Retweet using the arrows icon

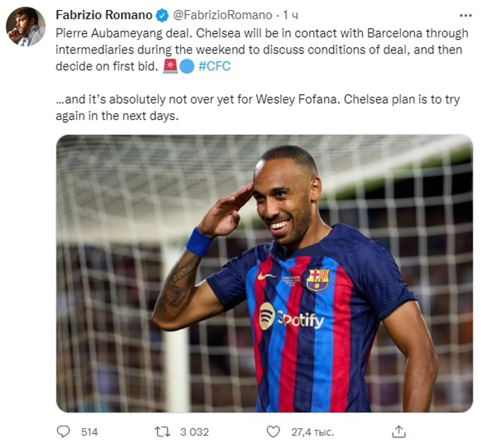coord(162,432)
